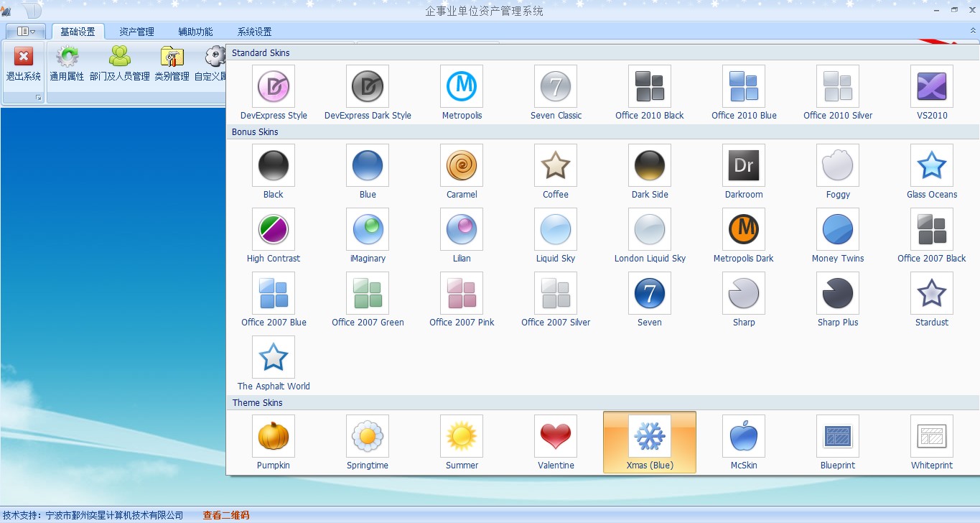Open 通用属性 general properties

tap(67, 65)
